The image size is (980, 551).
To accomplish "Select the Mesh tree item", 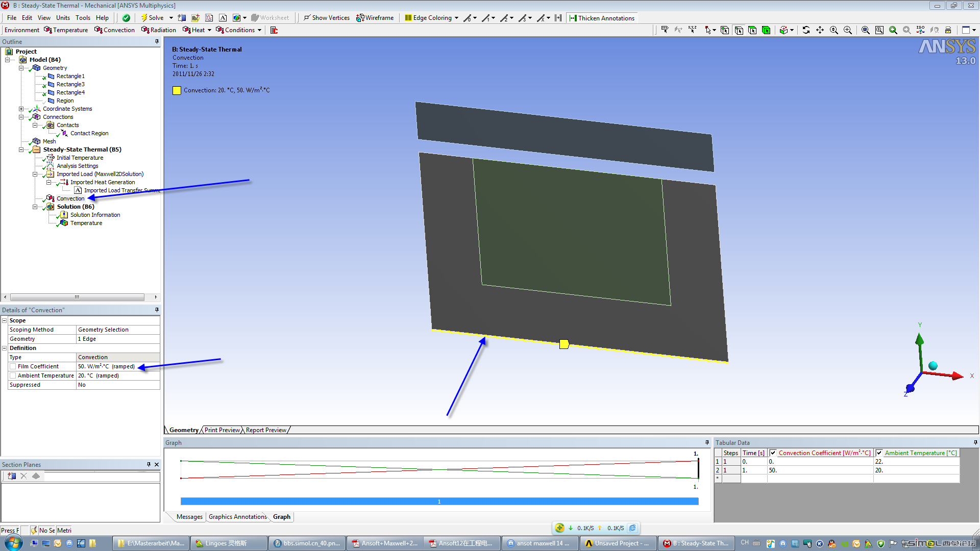I will click(x=49, y=141).
